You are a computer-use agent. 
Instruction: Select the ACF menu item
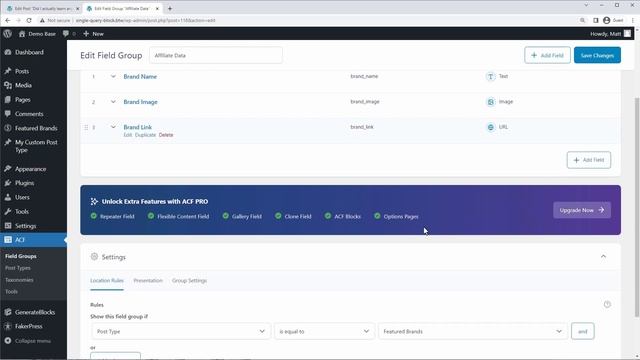coord(33,240)
